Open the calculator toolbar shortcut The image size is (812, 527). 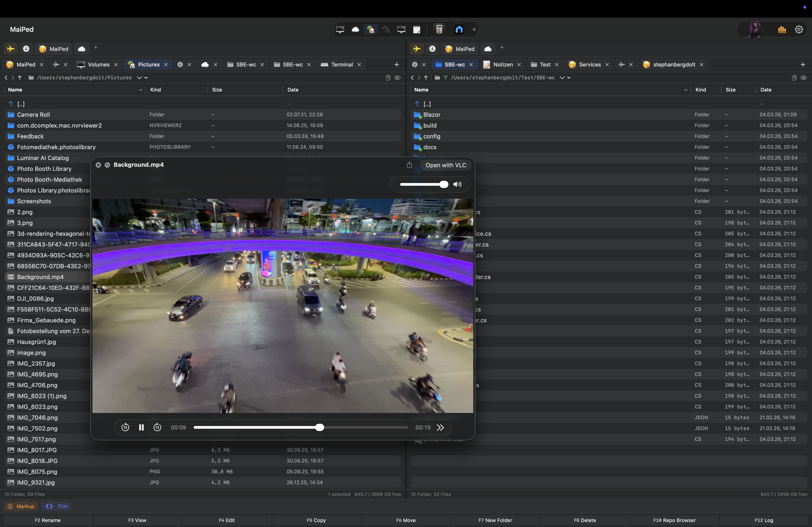439,30
